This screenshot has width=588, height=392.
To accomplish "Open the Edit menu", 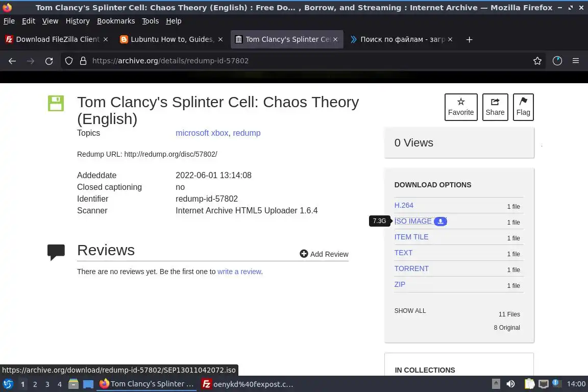I will click(29, 21).
